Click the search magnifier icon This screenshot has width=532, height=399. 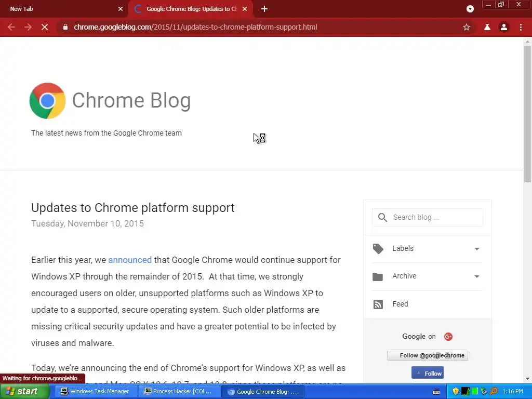coord(382,218)
